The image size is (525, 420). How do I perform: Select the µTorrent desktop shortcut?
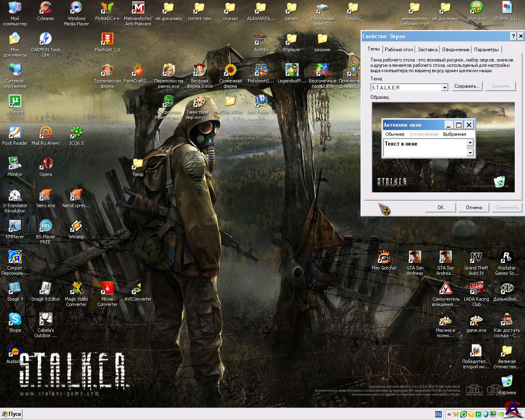click(x=15, y=102)
